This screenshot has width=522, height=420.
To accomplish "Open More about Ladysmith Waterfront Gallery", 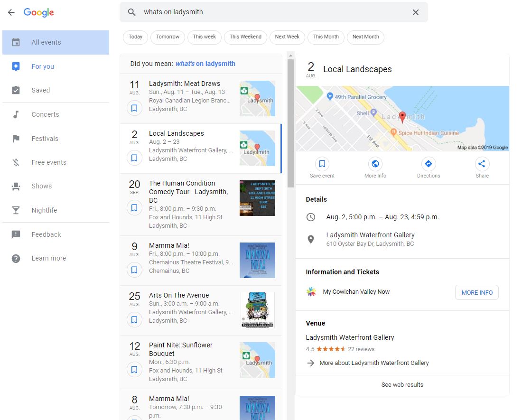I will coord(374,363).
